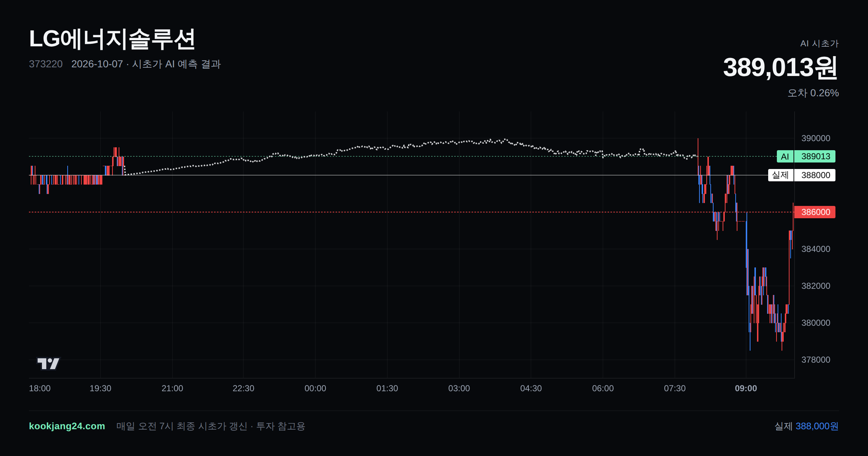Click the 380000 price axis label
Screen dimensions: 868x456
pyautogui.click(x=816, y=323)
